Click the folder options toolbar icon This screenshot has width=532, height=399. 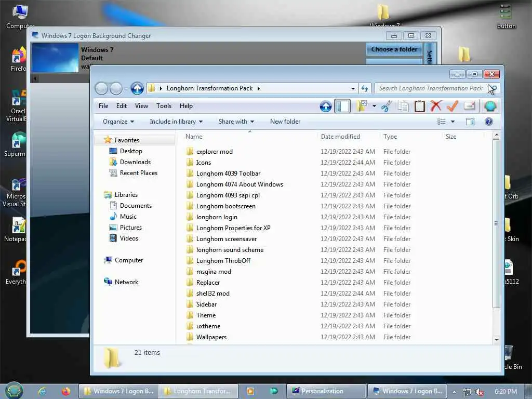point(362,106)
